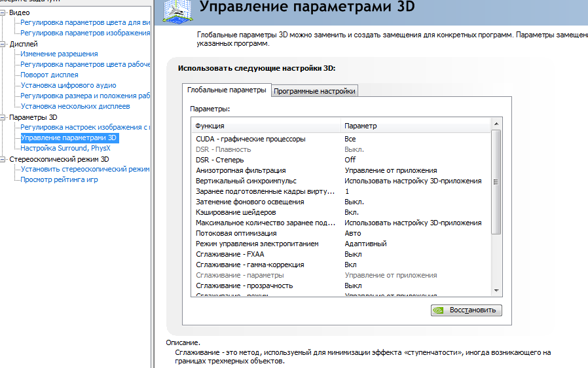
Task: Click scrollbar down arrow in settings list
Action: 496,291
